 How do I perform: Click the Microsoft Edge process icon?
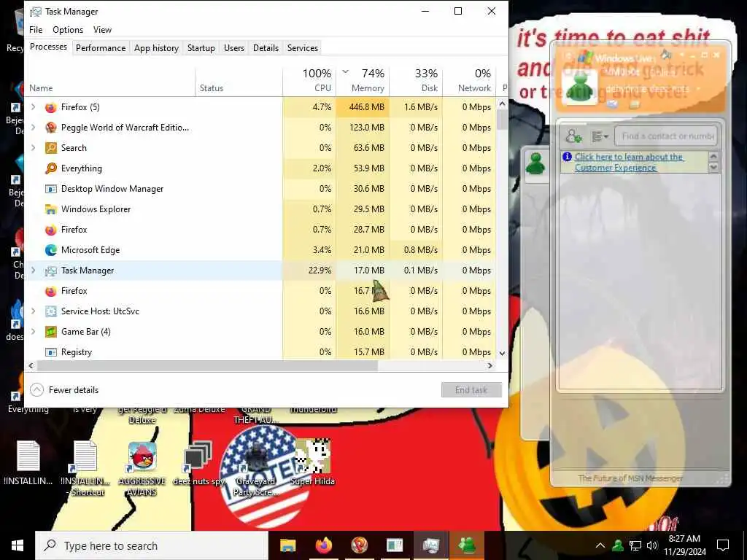(x=51, y=250)
